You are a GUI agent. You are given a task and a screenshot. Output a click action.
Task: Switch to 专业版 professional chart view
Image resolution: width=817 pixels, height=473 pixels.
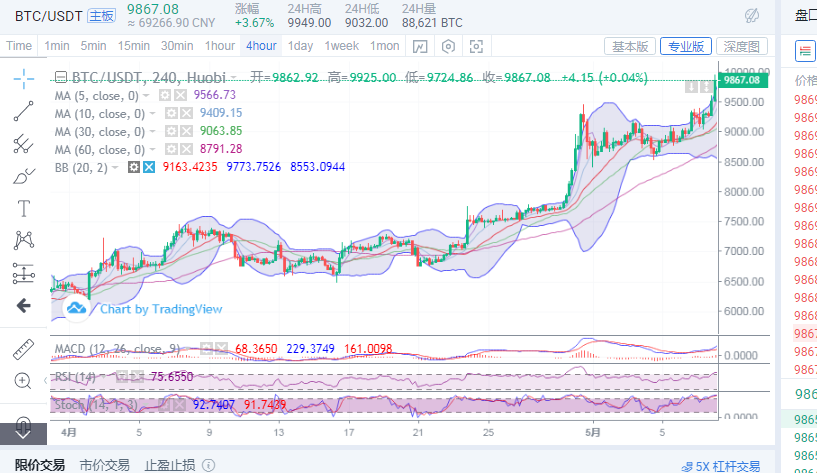click(x=686, y=46)
